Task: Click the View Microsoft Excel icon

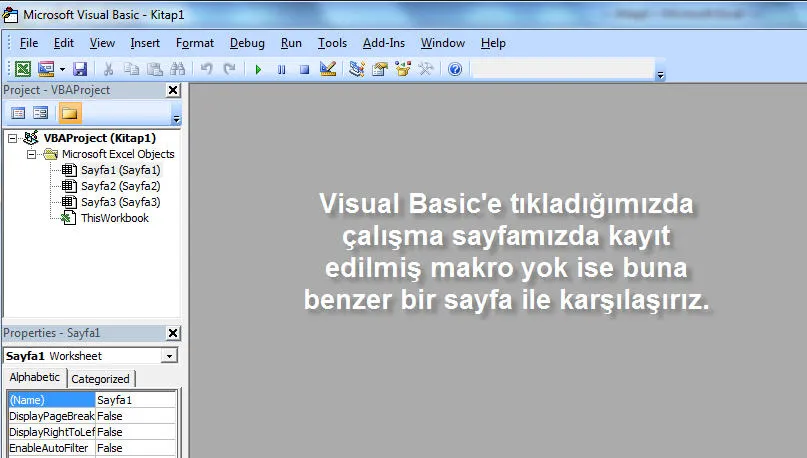Action: (21, 69)
